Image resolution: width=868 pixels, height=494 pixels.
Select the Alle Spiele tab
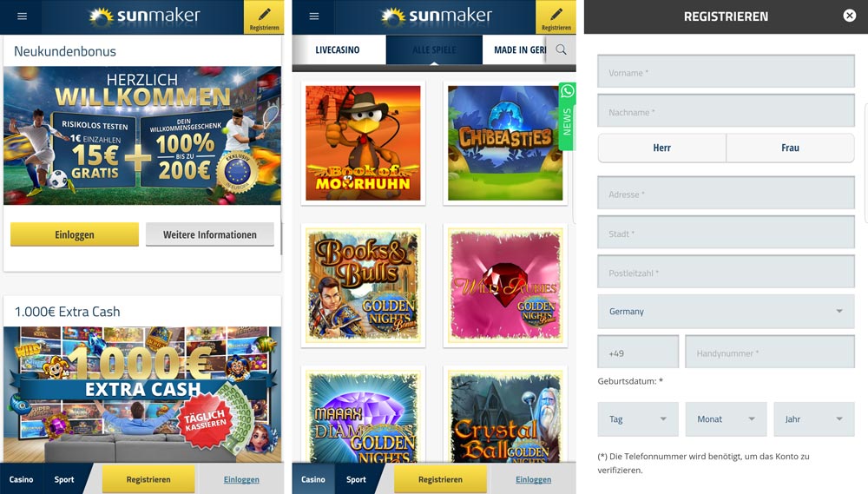point(433,50)
